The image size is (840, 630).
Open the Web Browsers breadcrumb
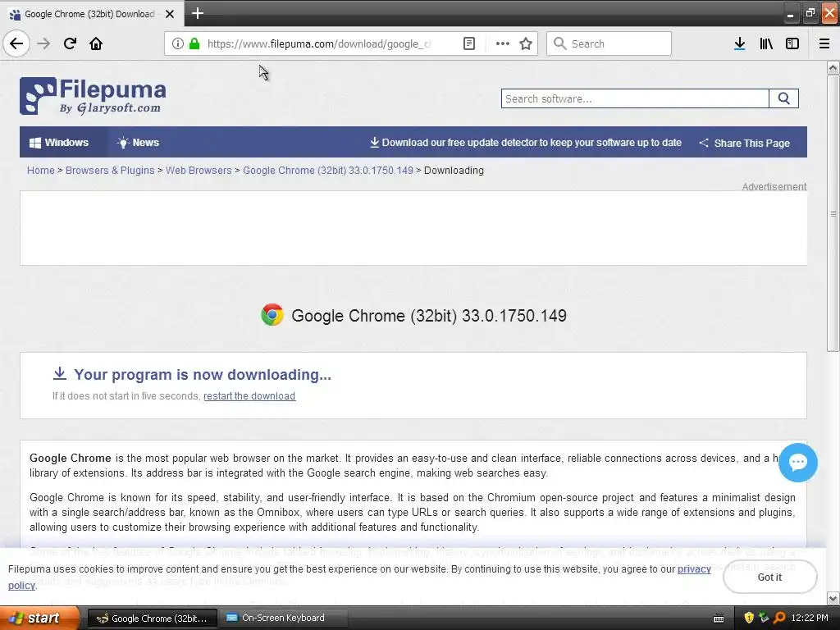pyautogui.click(x=199, y=171)
